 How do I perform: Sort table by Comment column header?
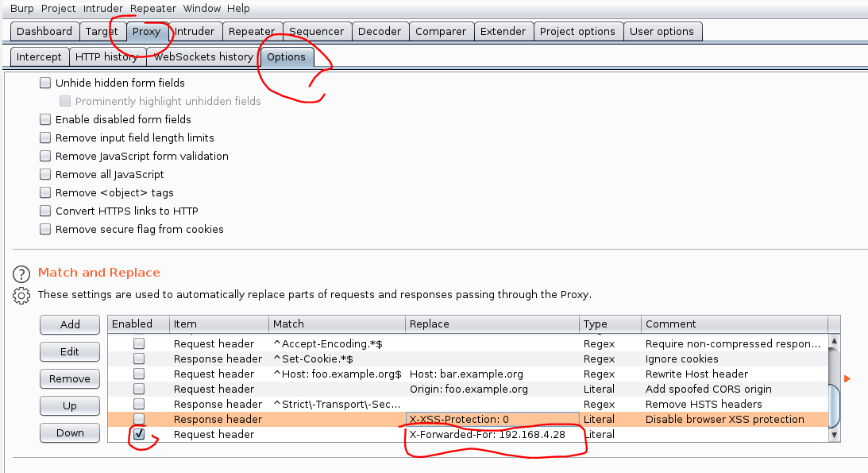pyautogui.click(x=735, y=324)
